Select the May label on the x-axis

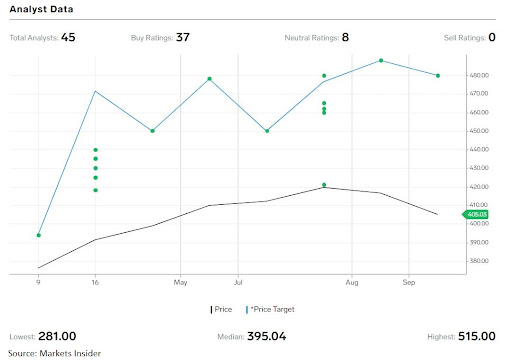tap(180, 282)
